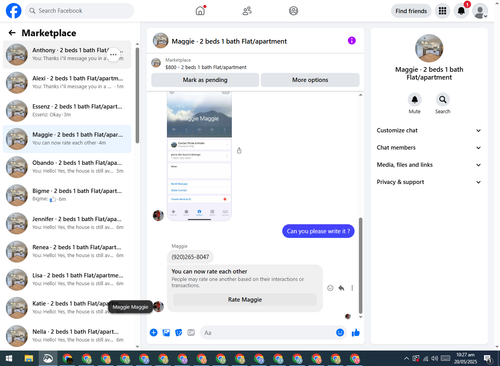Click the (920)265-8047 phone message
This screenshot has width=500, height=366.
190,257
